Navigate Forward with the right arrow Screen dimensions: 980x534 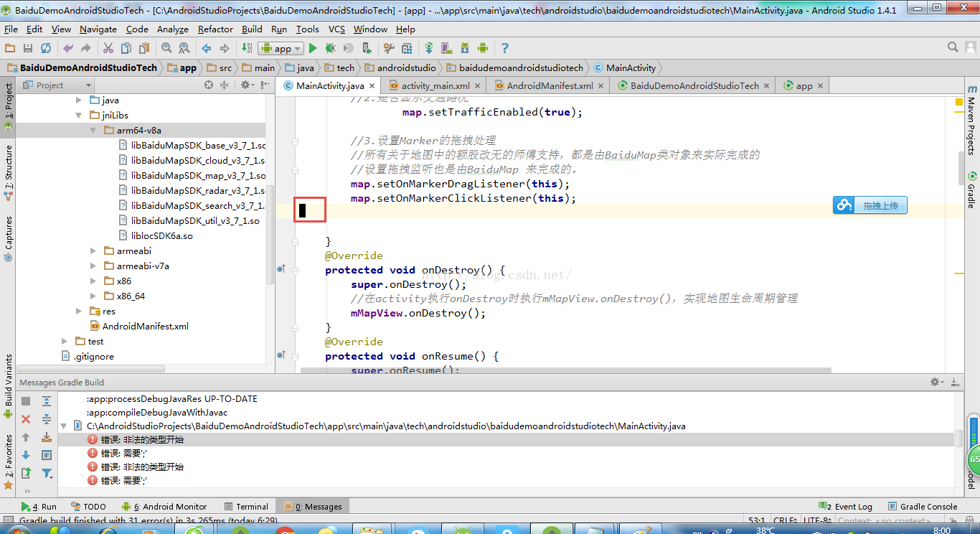point(225,48)
